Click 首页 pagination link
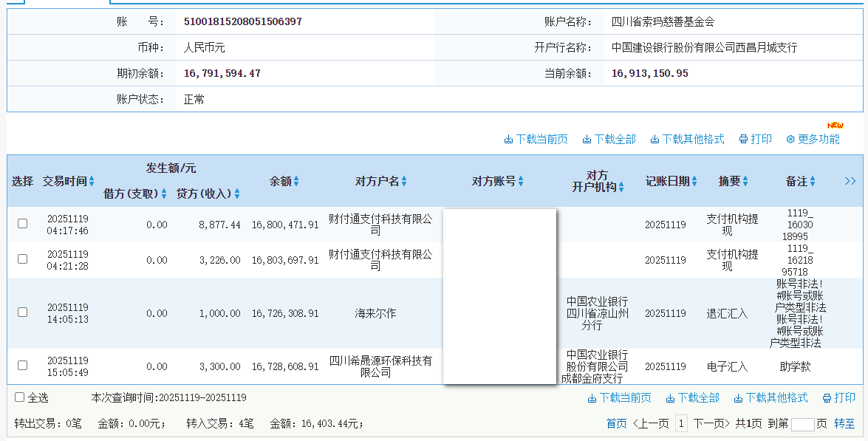This screenshot has height=441, width=868. tap(616, 423)
